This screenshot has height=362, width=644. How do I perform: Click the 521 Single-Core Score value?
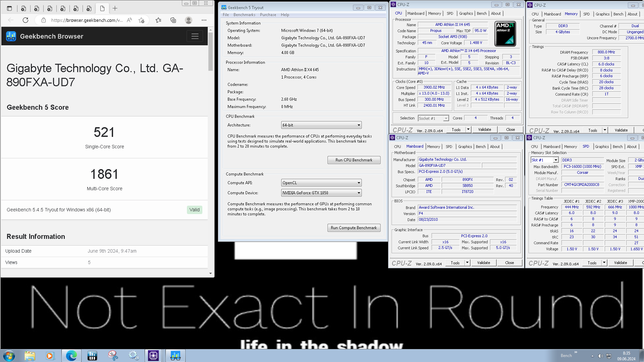click(104, 132)
